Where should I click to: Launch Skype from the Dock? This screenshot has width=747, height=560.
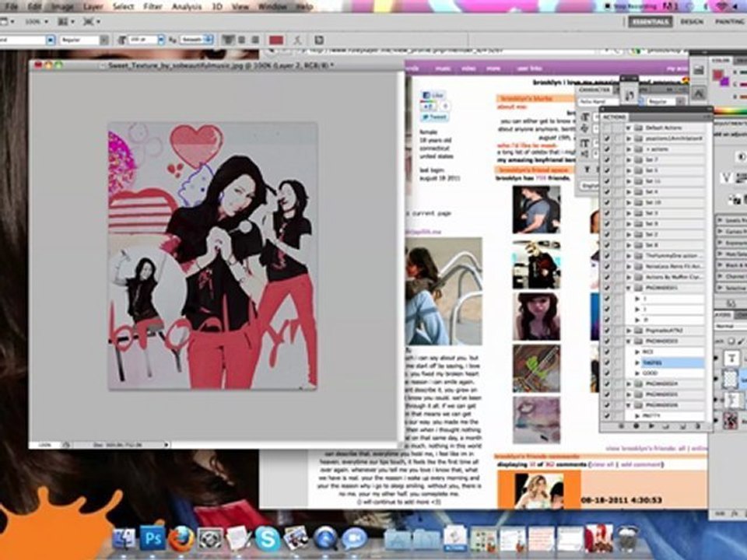click(x=267, y=538)
